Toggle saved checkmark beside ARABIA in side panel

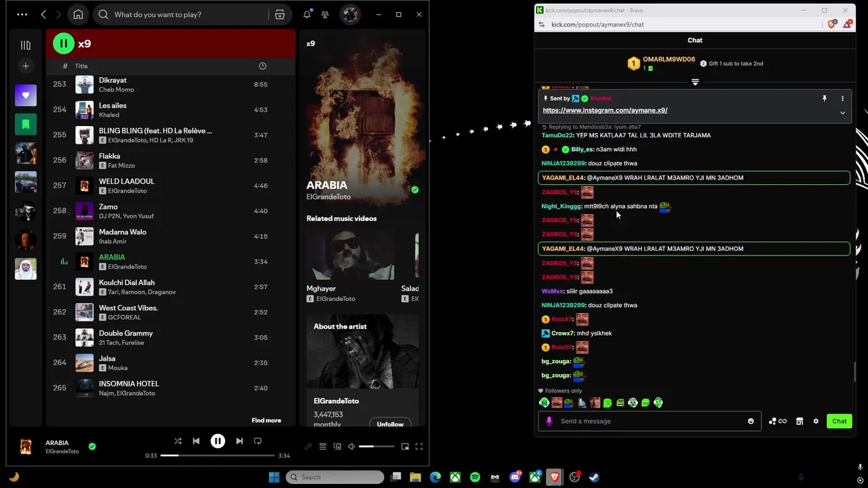415,190
